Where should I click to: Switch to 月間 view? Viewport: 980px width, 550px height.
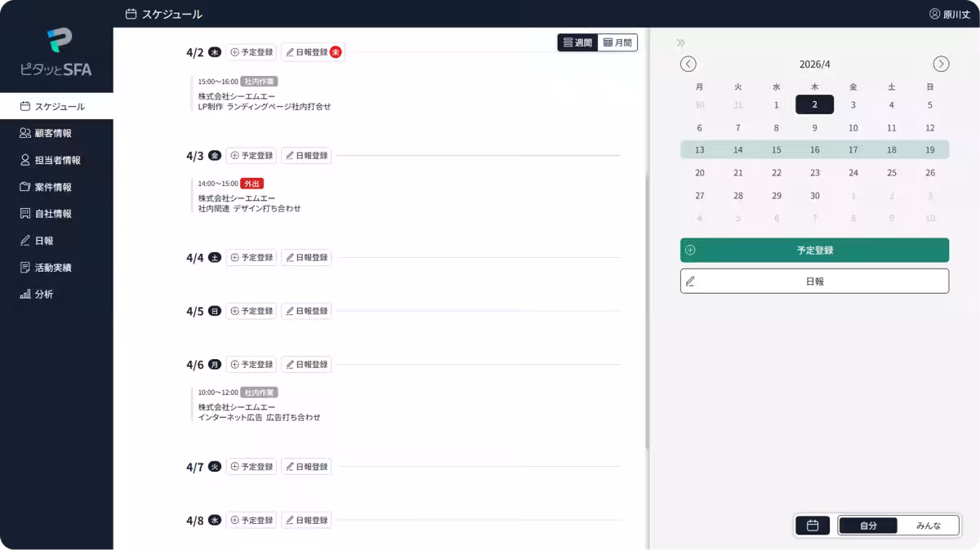tap(617, 42)
